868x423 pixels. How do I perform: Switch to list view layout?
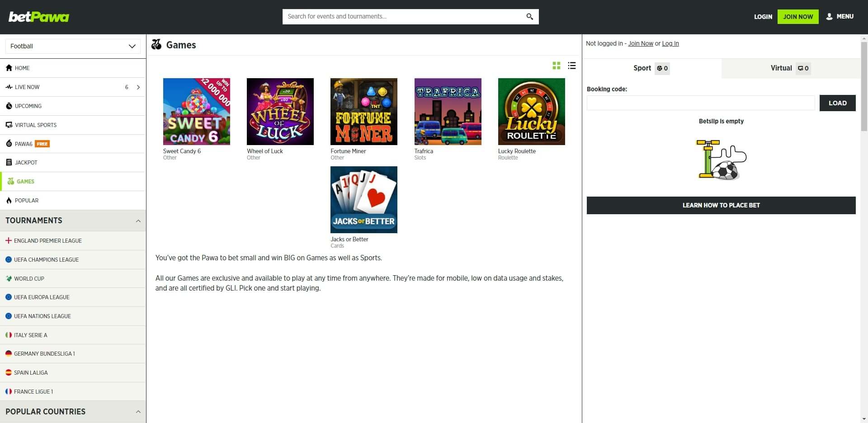coord(572,66)
